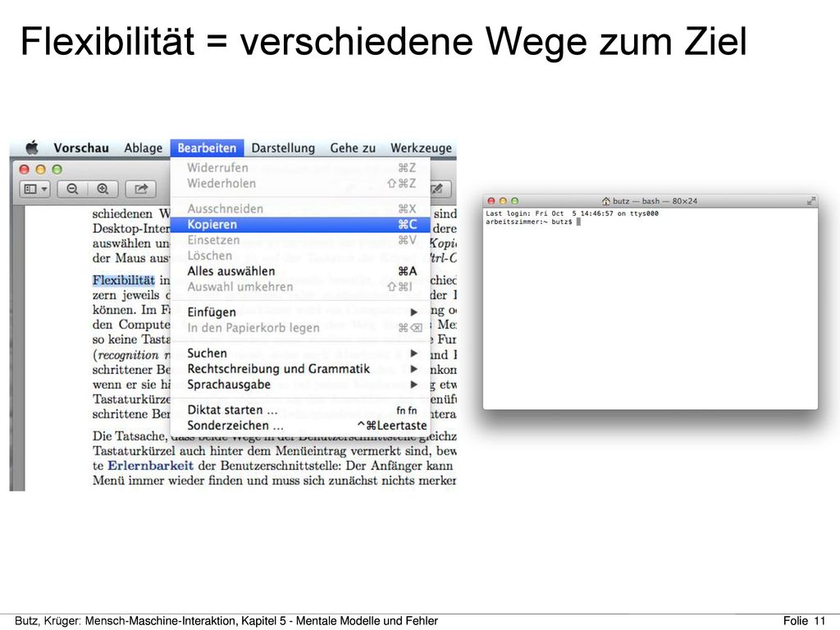Image resolution: width=840 pixels, height=630 pixels.
Task: Minimize the Terminal window with yellow button
Action: pos(503,201)
